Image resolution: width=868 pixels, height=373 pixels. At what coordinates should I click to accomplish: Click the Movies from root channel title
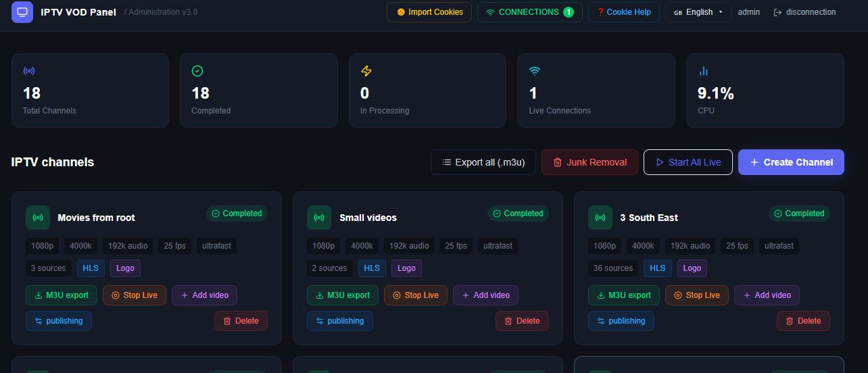tap(96, 218)
